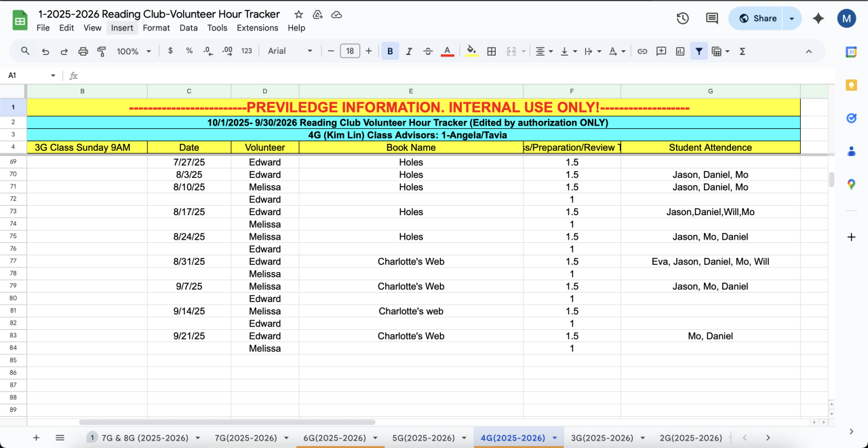Select the Paint format roller icon
Viewport: 868px width, 448px height.
(x=102, y=52)
